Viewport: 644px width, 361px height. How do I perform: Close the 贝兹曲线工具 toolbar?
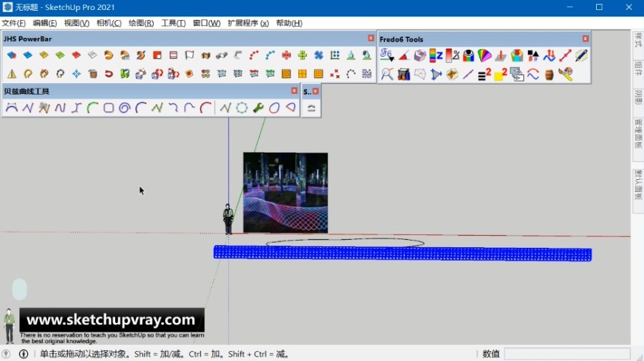[294, 90]
